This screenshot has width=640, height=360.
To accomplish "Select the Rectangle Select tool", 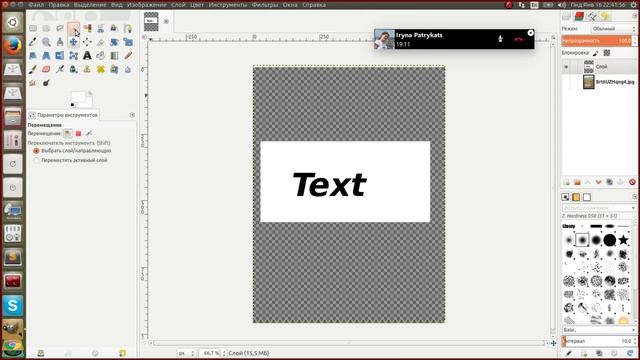I will [33, 28].
